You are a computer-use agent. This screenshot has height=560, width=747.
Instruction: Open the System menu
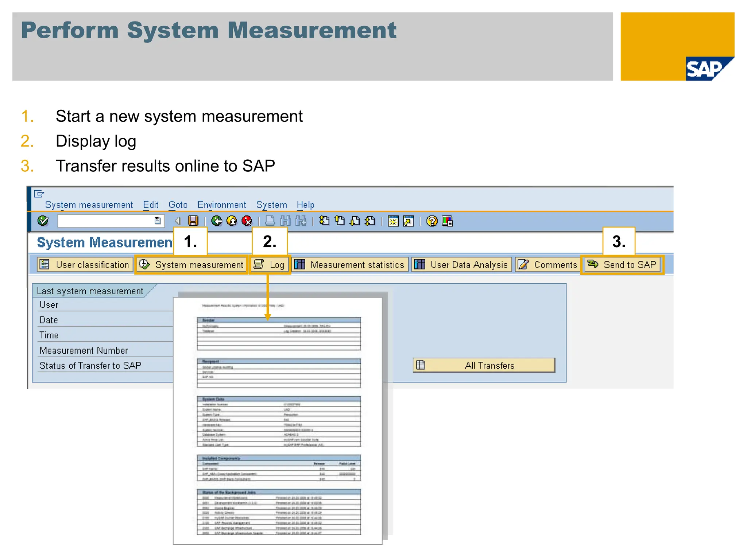(271, 205)
